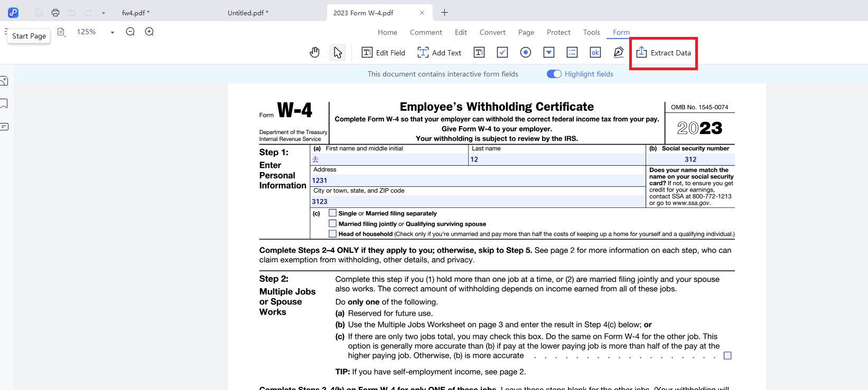Switch to the fw4.pdf document tab
This screenshot has width=868, height=390.
coord(136,13)
